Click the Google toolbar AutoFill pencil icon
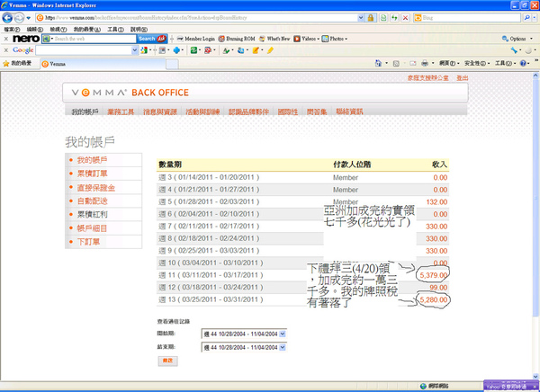 click(256, 50)
